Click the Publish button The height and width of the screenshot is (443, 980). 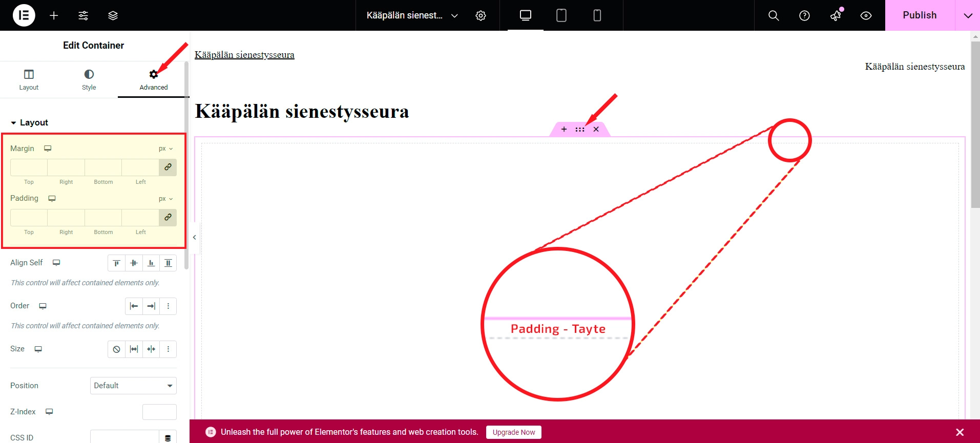920,15
